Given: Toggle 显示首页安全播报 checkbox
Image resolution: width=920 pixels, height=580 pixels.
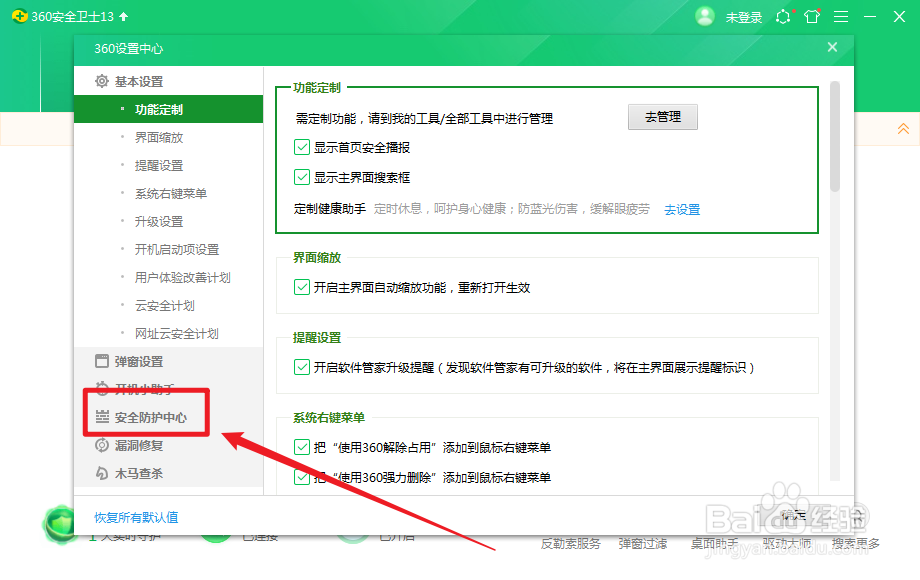Looking at the screenshot, I should 302,147.
